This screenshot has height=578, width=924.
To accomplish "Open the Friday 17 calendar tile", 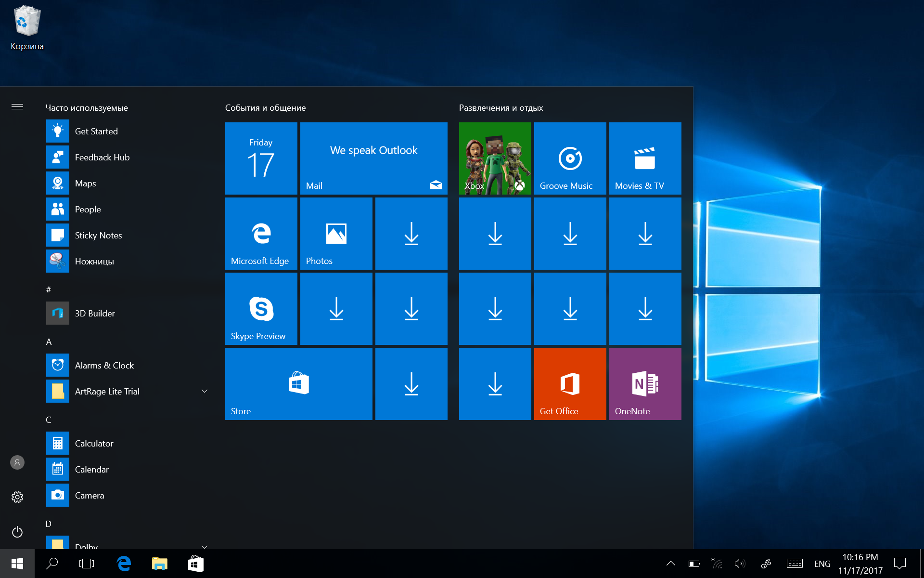I will (261, 158).
